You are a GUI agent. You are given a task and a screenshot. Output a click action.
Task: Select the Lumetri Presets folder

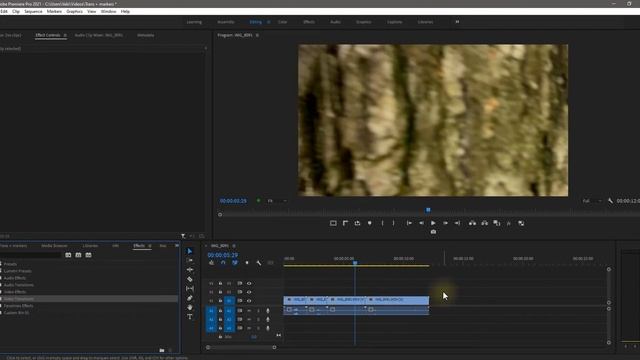pos(18,271)
